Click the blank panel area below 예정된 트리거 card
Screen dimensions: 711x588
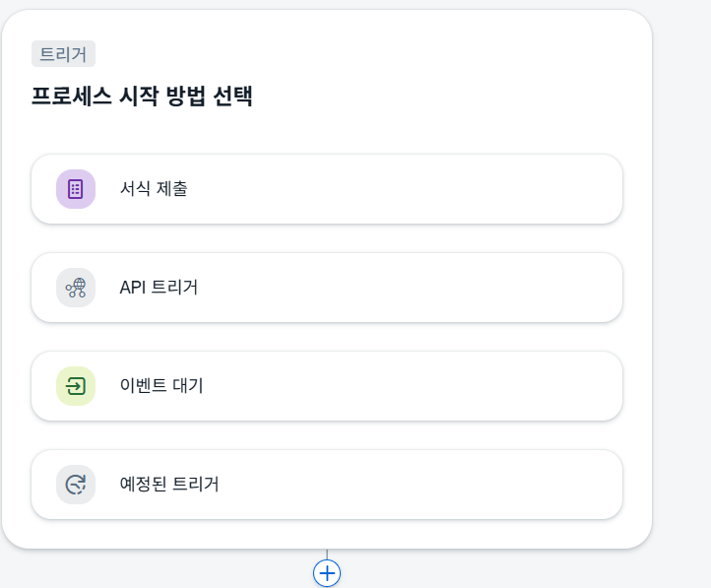click(x=327, y=534)
